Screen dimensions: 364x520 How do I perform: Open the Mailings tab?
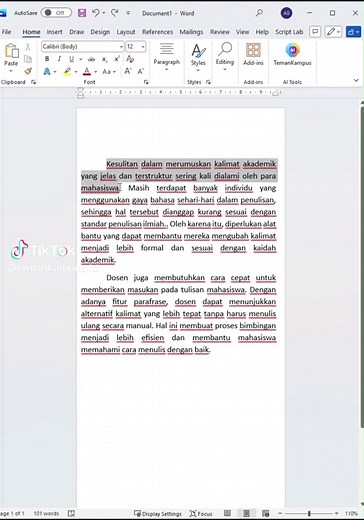coord(191,32)
